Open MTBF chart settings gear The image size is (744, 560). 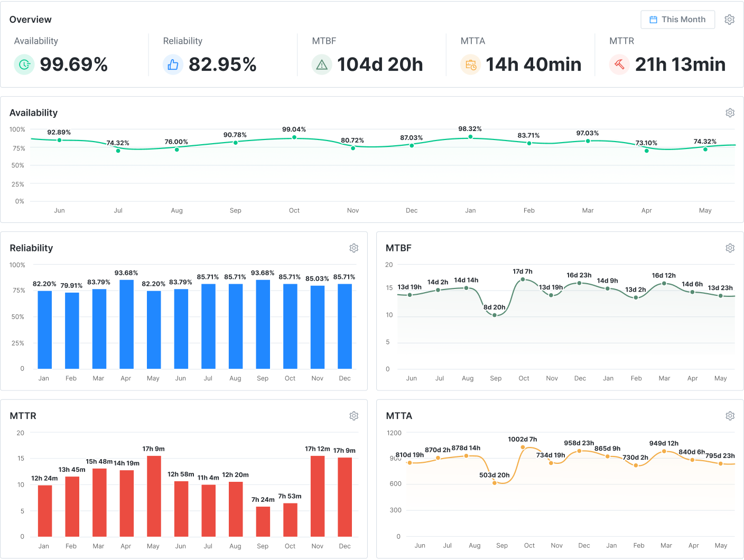pyautogui.click(x=730, y=248)
